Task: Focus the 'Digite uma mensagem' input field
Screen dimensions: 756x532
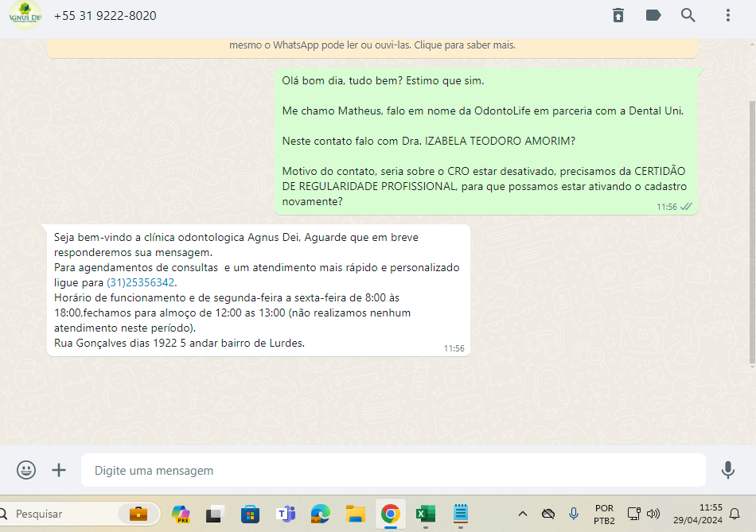Action: pyautogui.click(x=393, y=470)
